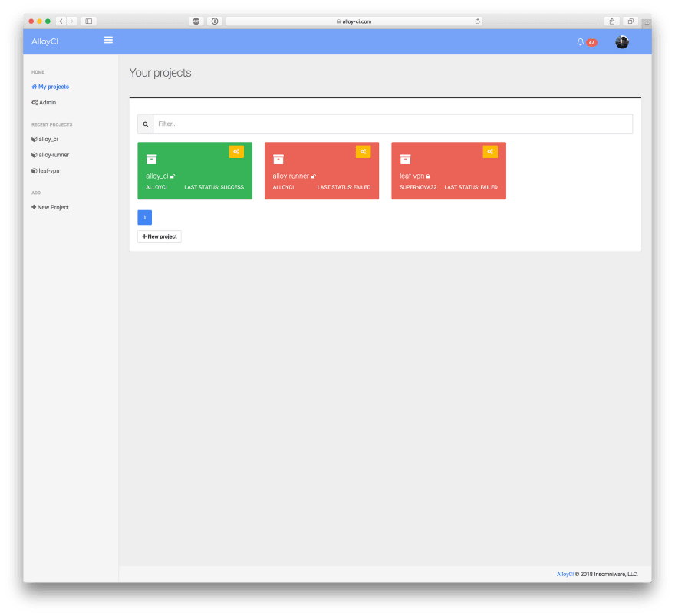The image size is (675, 616).
Task: Click the AlloyCI logo in header
Action: point(44,41)
